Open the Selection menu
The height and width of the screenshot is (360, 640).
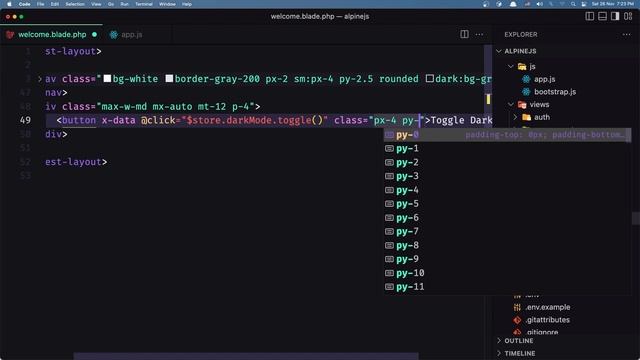click(x=75, y=4)
